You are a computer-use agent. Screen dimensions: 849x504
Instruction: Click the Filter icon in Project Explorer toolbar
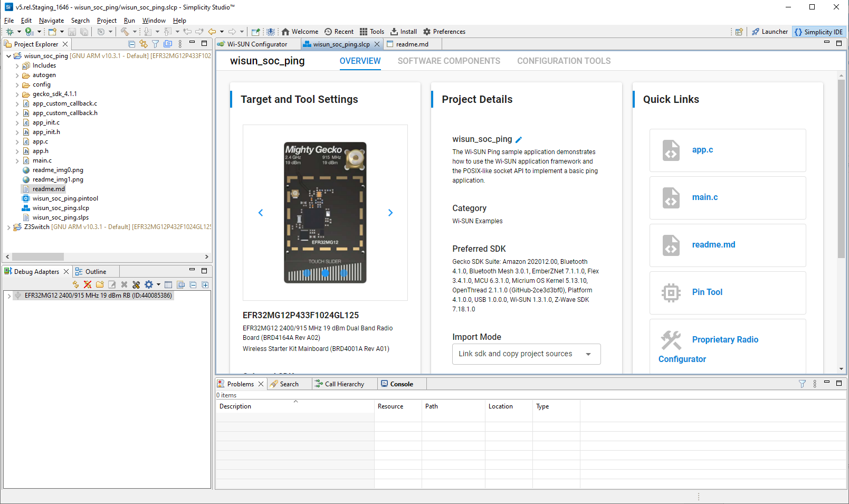pyautogui.click(x=155, y=44)
